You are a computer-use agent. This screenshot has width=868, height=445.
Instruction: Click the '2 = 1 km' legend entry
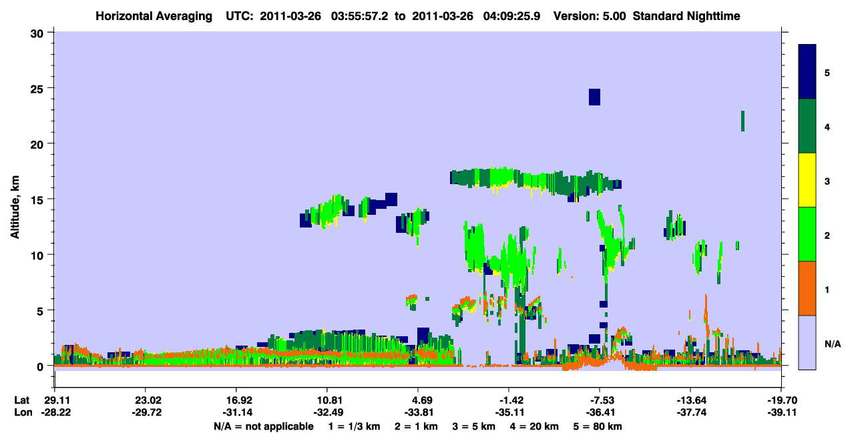coord(415,426)
